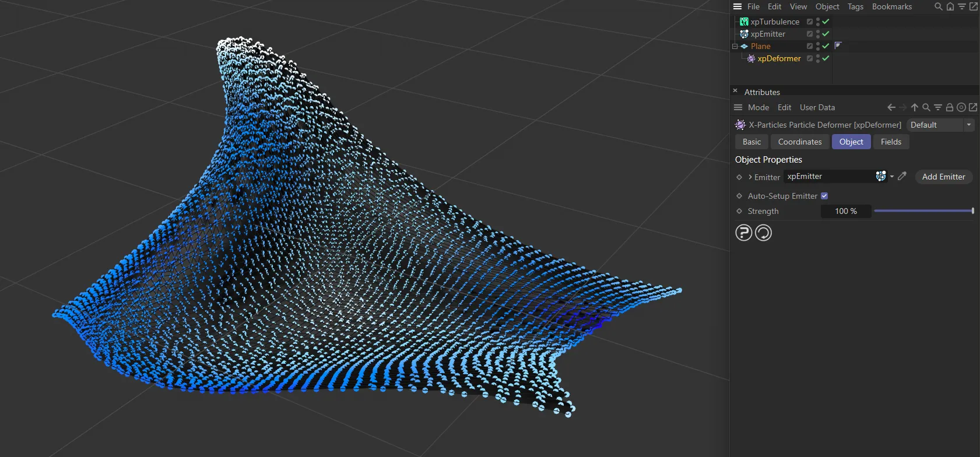The image size is (980, 457).
Task: Switch to the Fields tab
Action: click(891, 142)
